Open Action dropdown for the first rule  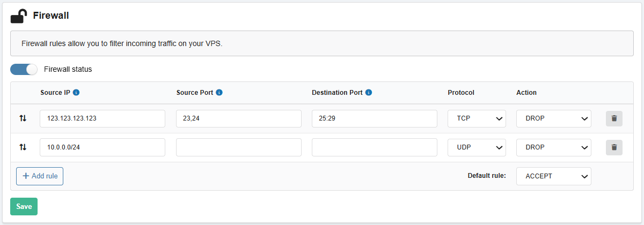[553, 118]
